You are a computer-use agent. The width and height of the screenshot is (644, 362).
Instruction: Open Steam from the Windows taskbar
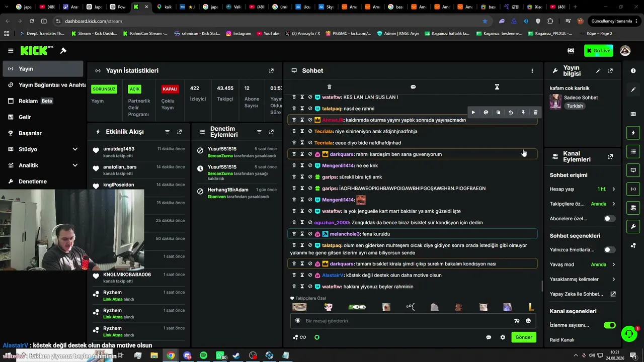pyautogui.click(x=236, y=355)
